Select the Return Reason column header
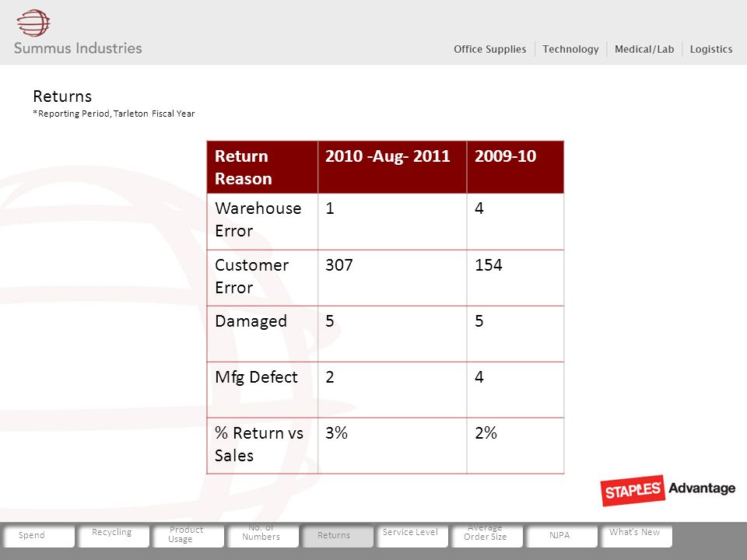The width and height of the screenshot is (747, 560). coord(262,167)
